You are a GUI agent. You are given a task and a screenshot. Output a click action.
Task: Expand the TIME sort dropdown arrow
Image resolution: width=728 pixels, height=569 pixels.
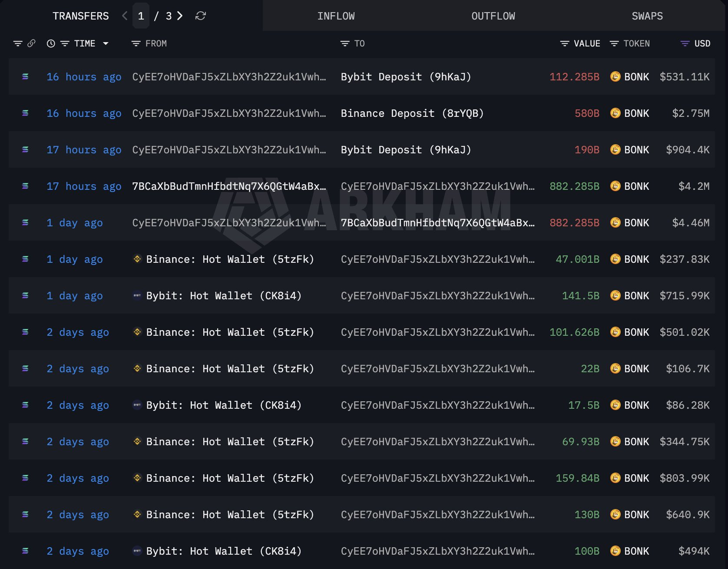(106, 43)
